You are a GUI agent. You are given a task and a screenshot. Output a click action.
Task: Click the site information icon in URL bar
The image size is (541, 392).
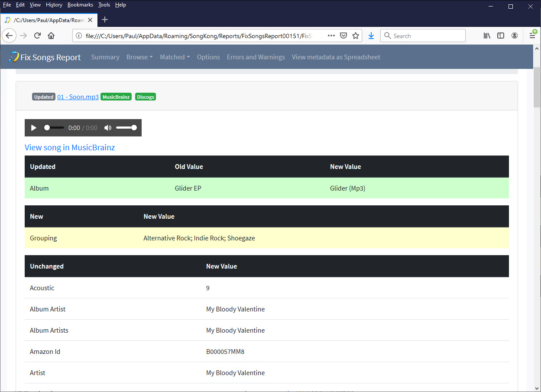[x=79, y=36]
